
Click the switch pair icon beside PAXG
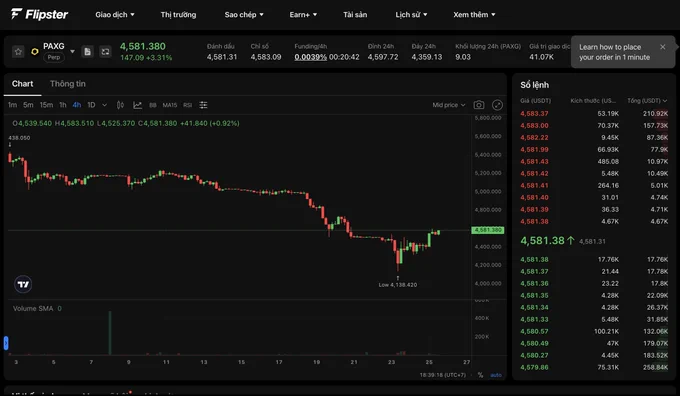click(105, 52)
